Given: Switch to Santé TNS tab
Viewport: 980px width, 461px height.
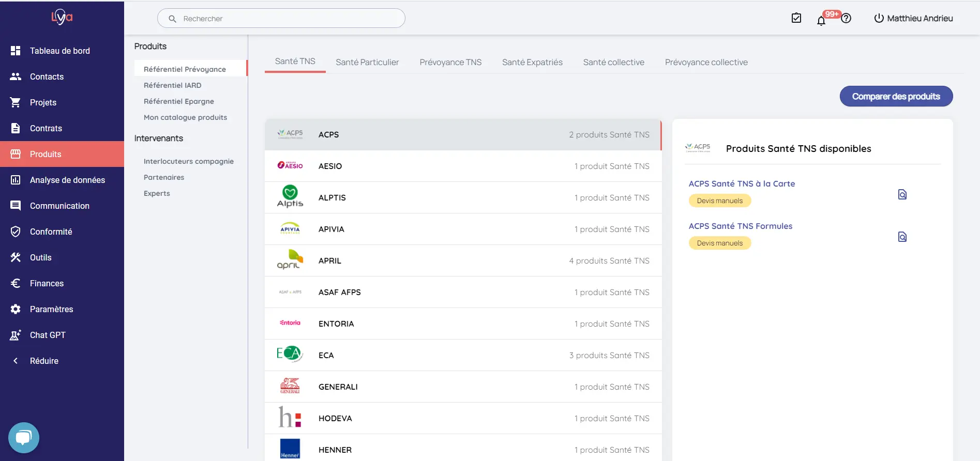Looking at the screenshot, I should (x=295, y=61).
